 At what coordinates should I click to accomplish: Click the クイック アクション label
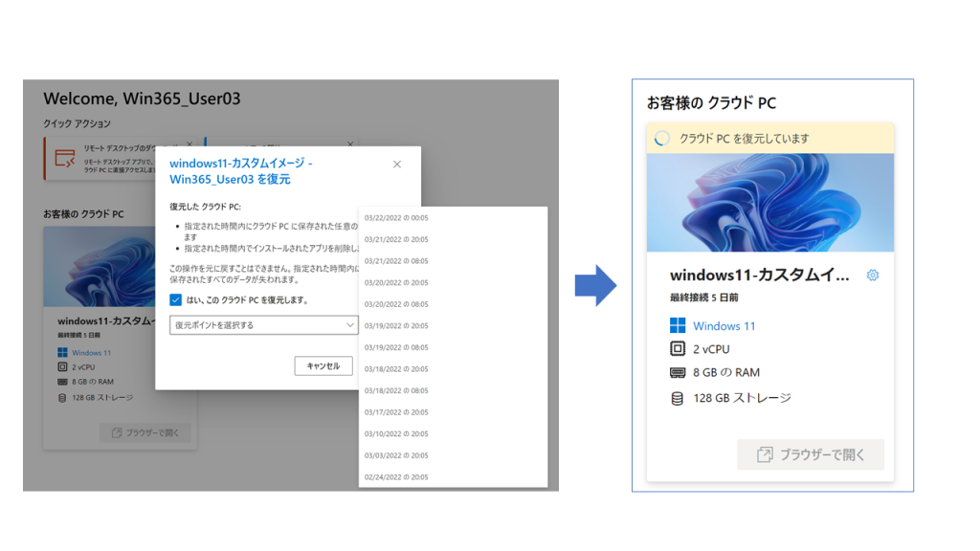pos(77,123)
